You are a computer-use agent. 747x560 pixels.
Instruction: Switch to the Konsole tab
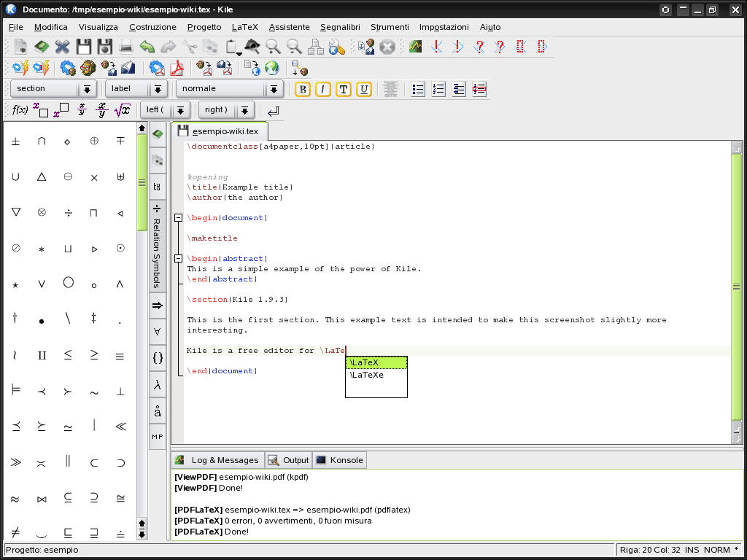[x=340, y=460]
